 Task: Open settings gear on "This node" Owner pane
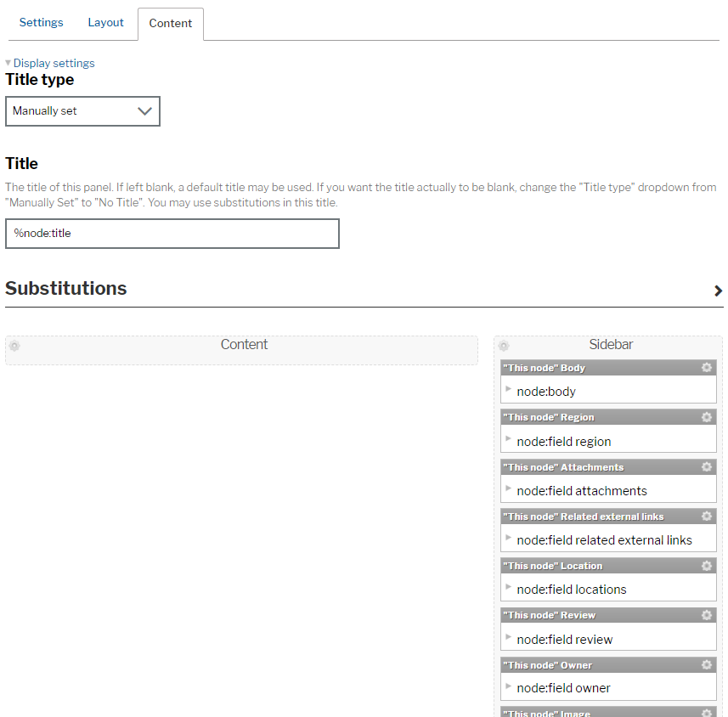coord(706,664)
